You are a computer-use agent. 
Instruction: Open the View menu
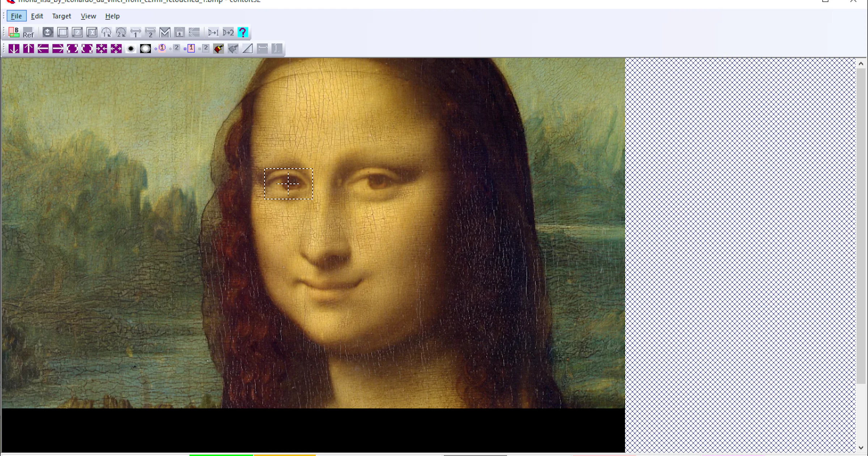pyautogui.click(x=88, y=16)
